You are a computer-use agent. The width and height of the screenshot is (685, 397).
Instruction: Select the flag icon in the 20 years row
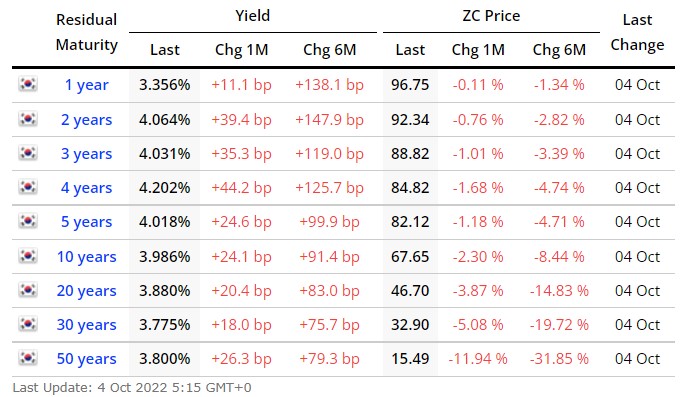pos(28,290)
